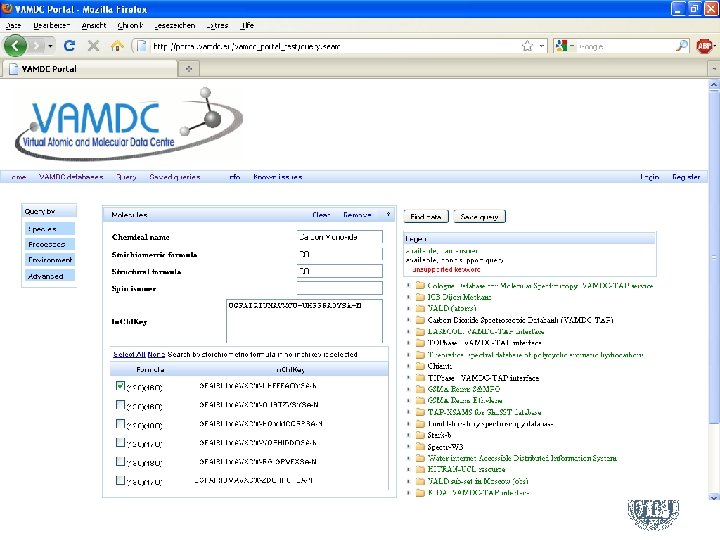
Task: Expand the BASECOL VAMDC-TAP interface node
Action: tap(408, 331)
